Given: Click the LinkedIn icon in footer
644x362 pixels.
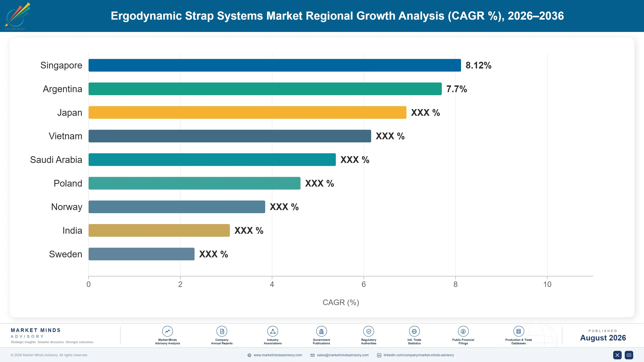Looking at the screenshot, I should click(379, 355).
